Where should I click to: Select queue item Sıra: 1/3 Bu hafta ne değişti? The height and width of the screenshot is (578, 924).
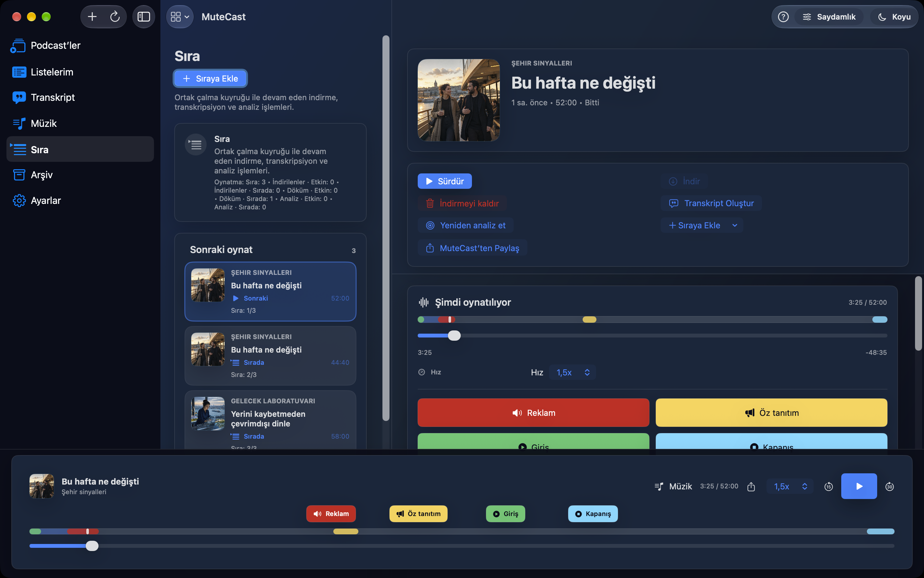point(270,291)
